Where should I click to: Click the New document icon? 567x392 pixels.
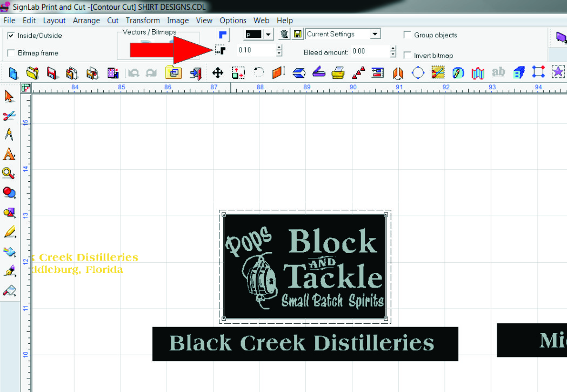(13, 73)
